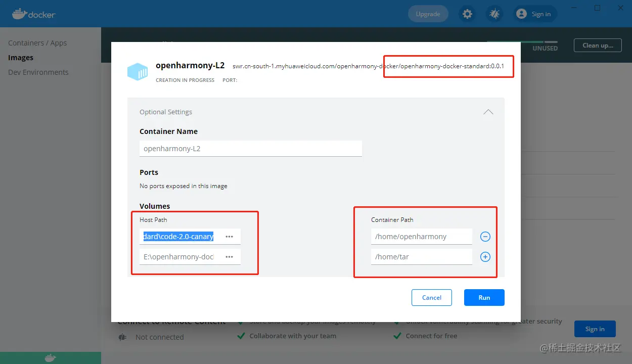
Task: Open the troubleshoot bug icon
Action: coord(494,14)
